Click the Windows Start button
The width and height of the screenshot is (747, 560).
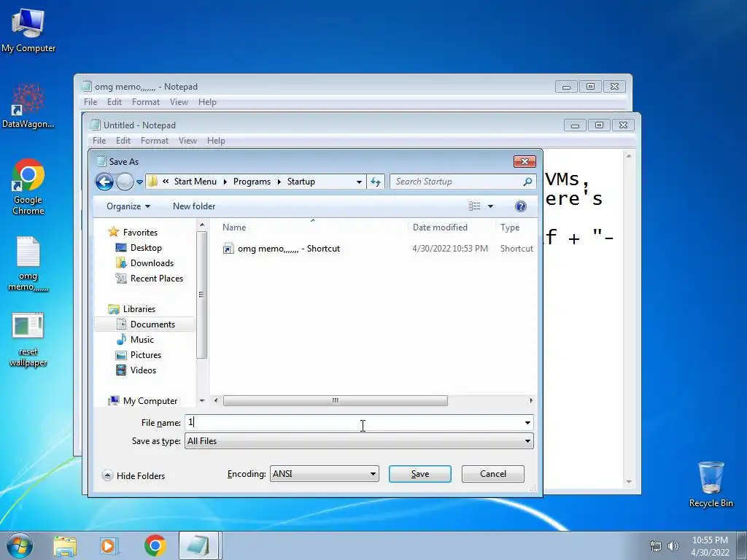(x=20, y=545)
